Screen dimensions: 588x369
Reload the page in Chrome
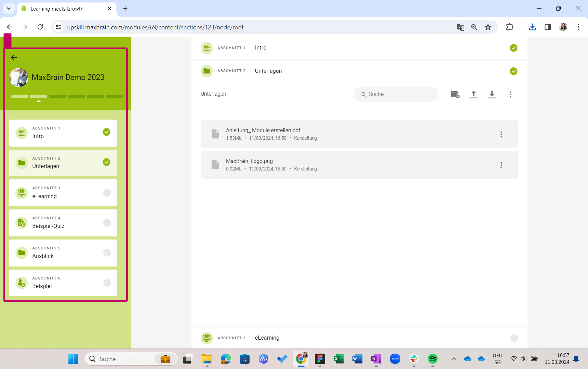(x=40, y=27)
